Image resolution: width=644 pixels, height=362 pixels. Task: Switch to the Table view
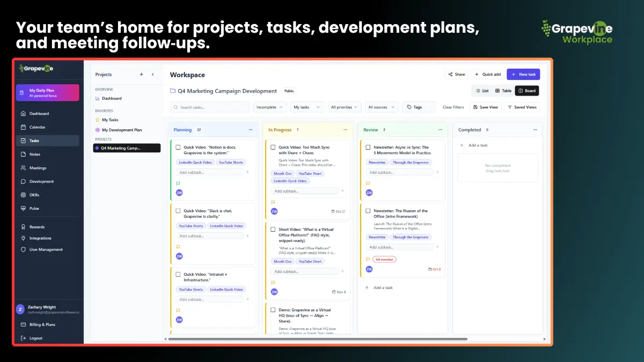(503, 90)
